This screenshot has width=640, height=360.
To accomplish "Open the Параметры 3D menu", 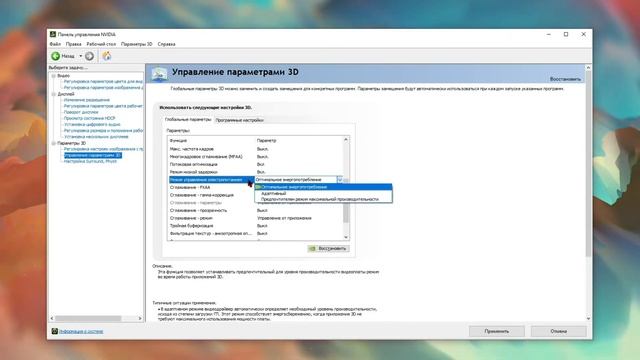I will (136, 44).
